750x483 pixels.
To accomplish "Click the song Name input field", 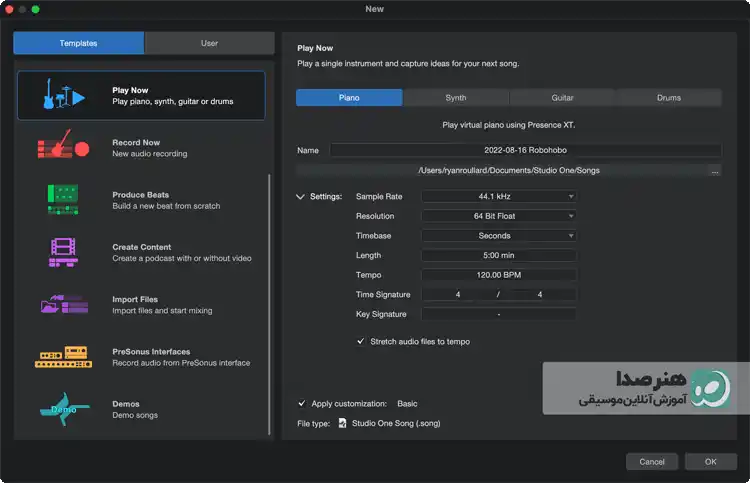I will [525, 150].
